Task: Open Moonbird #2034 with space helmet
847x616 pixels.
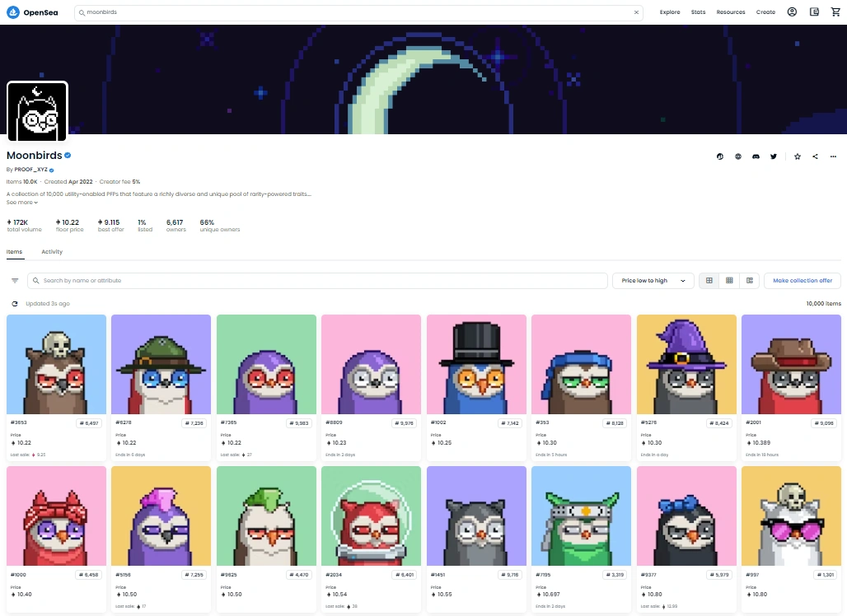Action: [x=371, y=516]
